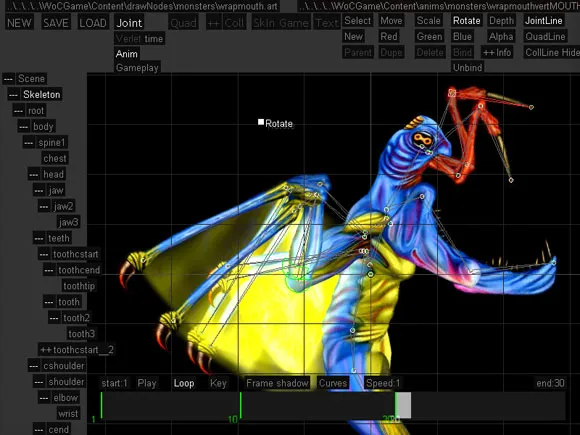
Task: Expand the toothcstart__2 tree node
Action: pos(46,350)
